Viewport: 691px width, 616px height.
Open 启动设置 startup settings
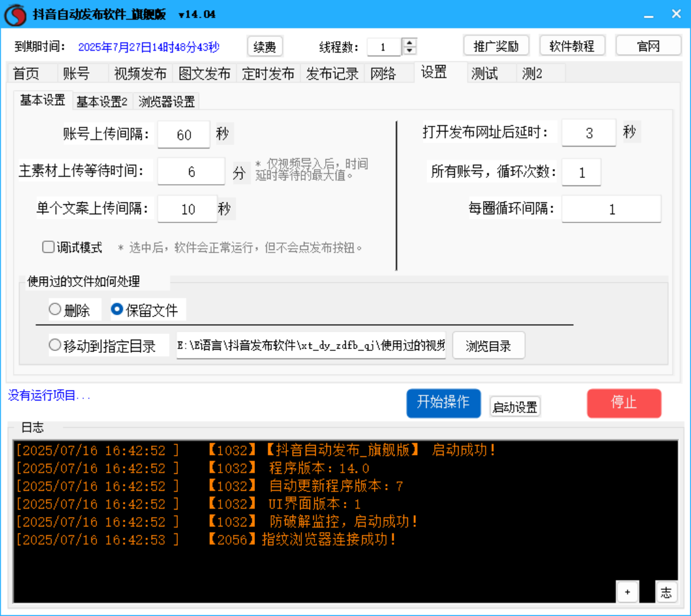(515, 407)
